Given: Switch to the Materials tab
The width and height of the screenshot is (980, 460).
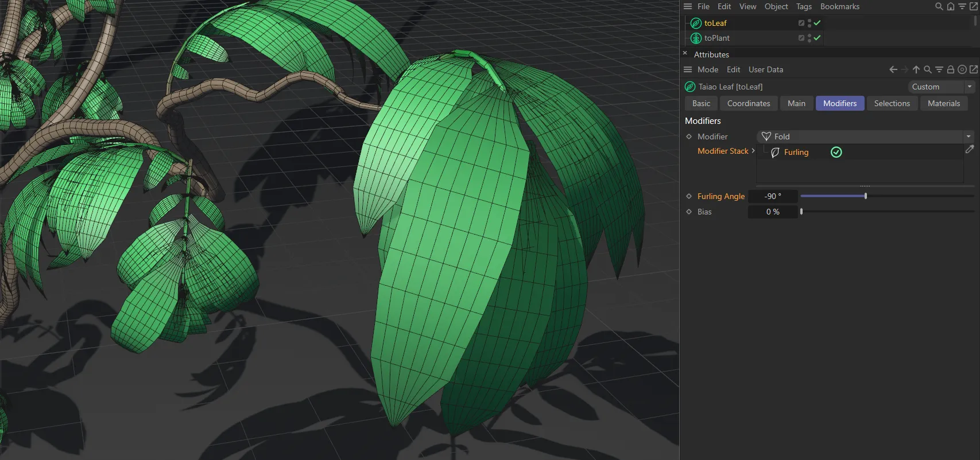Looking at the screenshot, I should coord(944,103).
